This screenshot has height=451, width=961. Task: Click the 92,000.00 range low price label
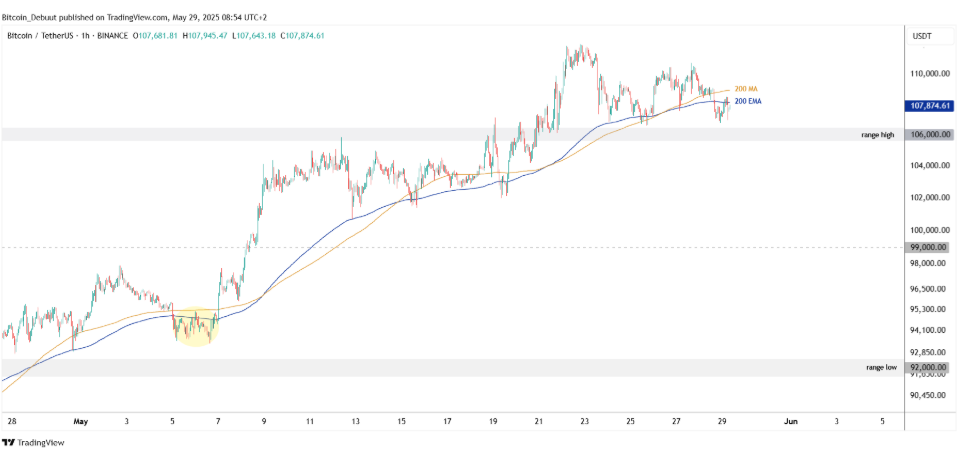click(931, 368)
